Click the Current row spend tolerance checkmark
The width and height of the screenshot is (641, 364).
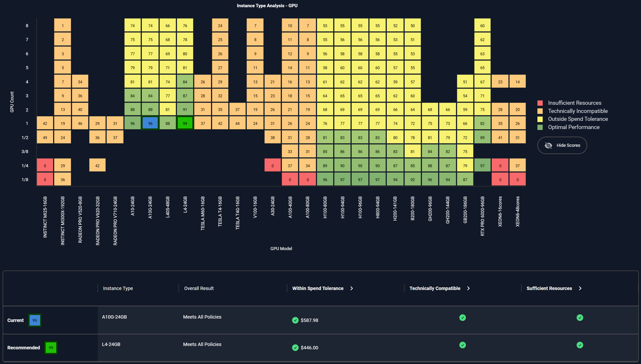tap(295, 320)
